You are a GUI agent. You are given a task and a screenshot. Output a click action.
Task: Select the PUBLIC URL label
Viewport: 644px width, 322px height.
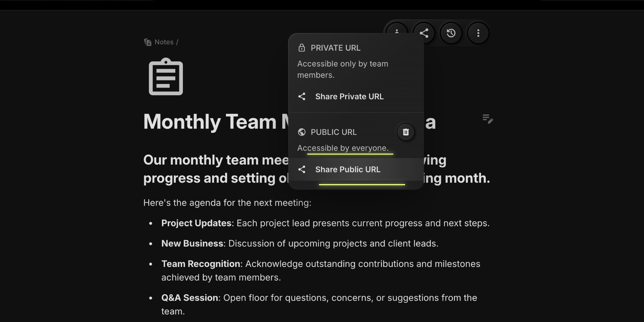click(x=333, y=132)
